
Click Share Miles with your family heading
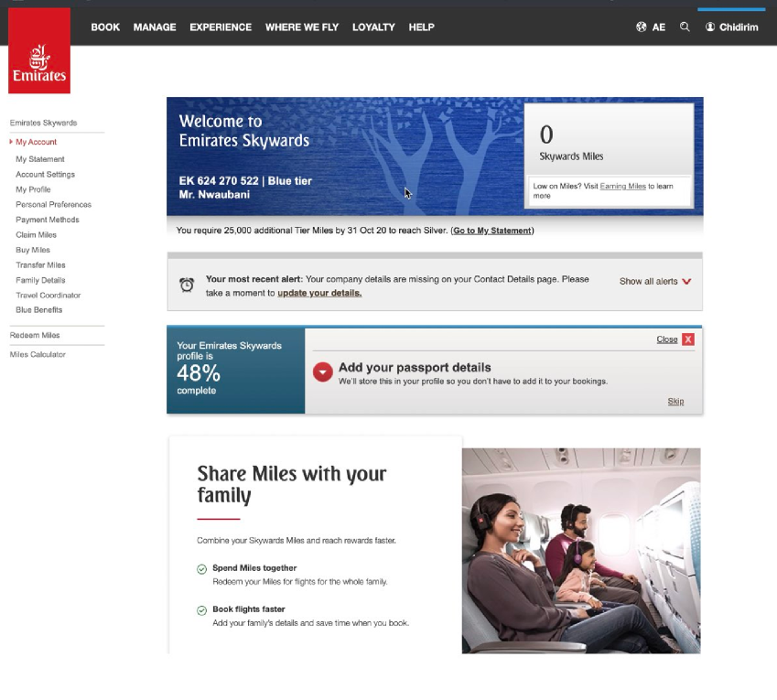point(291,484)
